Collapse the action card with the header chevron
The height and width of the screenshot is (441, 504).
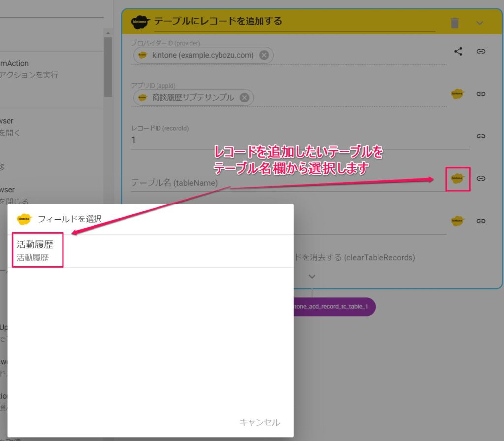coord(480,23)
